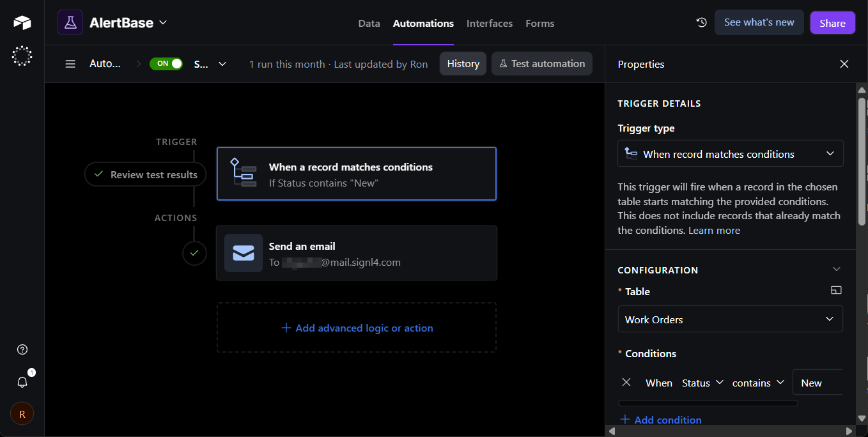Click the Test automation button
This screenshot has height=437, width=868.
click(542, 64)
